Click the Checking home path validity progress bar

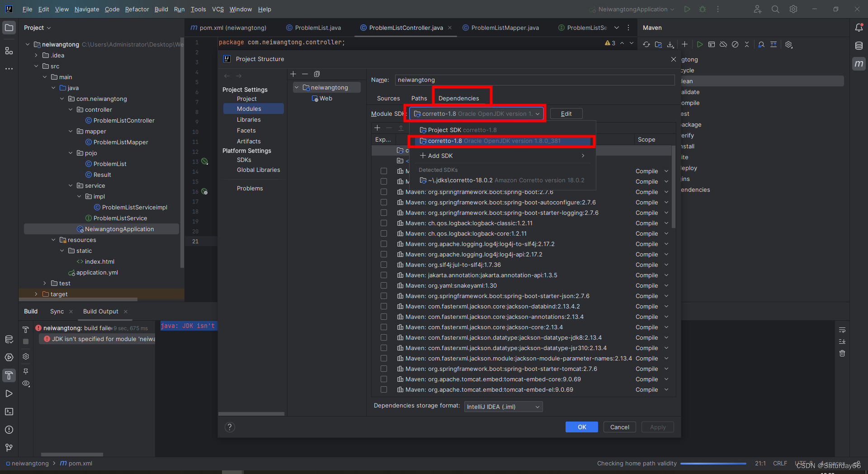pyautogui.click(x=713, y=463)
